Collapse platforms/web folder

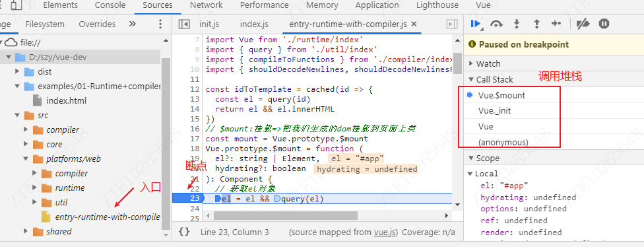click(26, 159)
